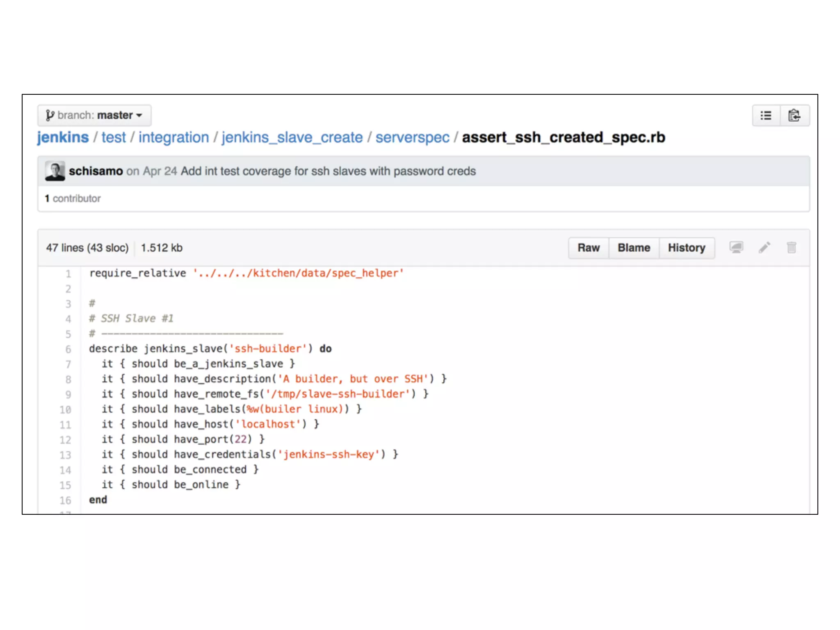Open serverspec folder breadcrumb
This screenshot has width=840, height=630.
412,137
